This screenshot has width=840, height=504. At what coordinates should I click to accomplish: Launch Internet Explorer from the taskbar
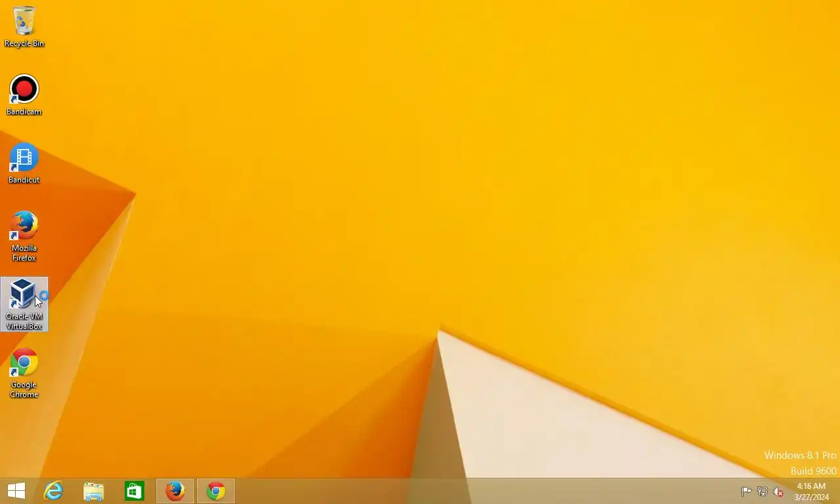[x=53, y=491]
